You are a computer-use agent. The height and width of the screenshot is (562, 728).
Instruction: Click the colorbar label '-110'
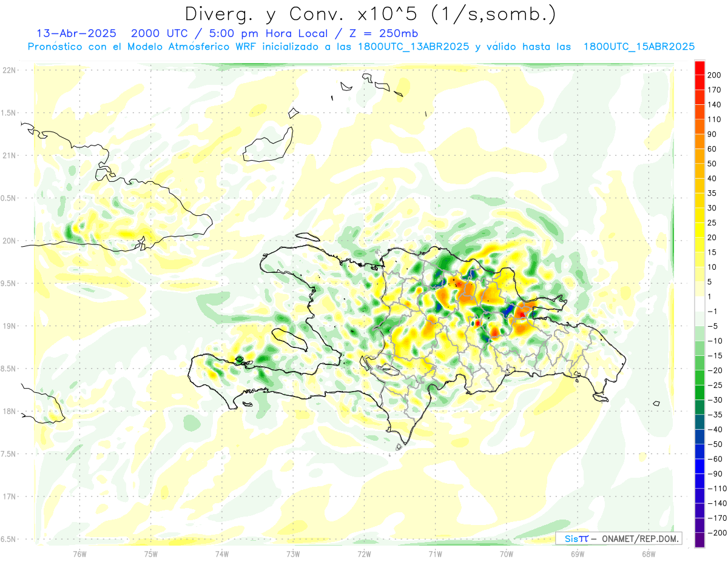[x=718, y=489]
